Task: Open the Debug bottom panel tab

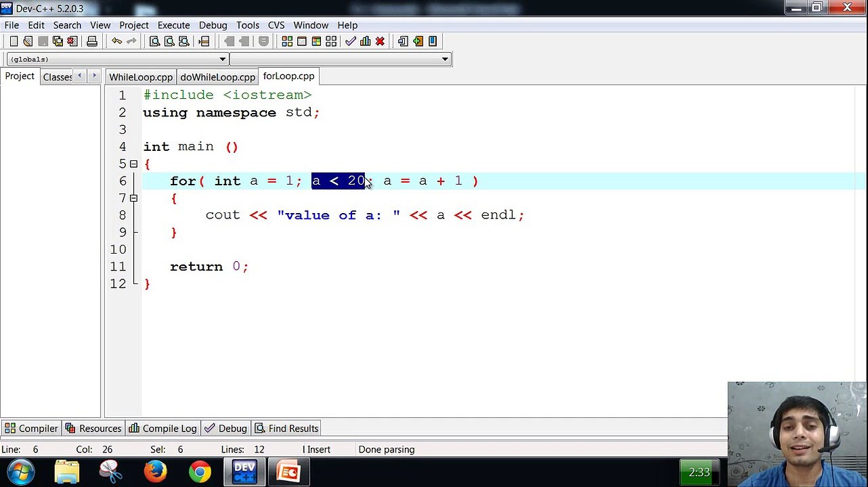Action: 226,428
